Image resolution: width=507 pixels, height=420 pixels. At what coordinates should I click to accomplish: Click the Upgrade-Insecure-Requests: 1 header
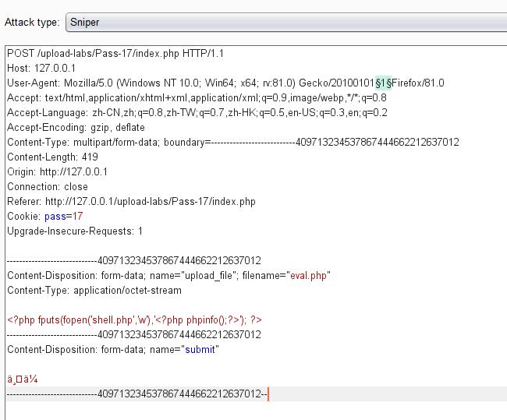(x=75, y=231)
